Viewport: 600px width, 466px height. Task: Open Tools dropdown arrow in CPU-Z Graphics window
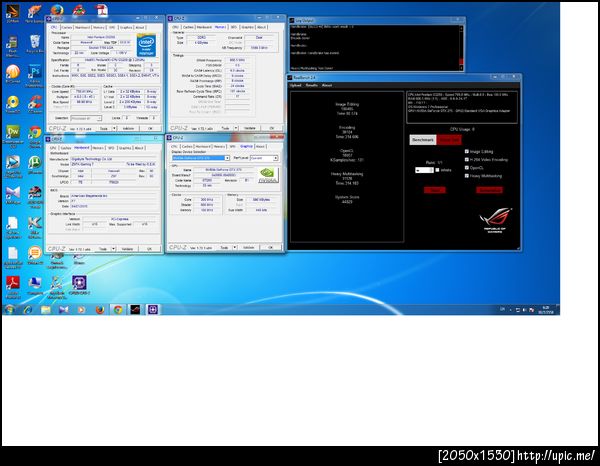235,248
